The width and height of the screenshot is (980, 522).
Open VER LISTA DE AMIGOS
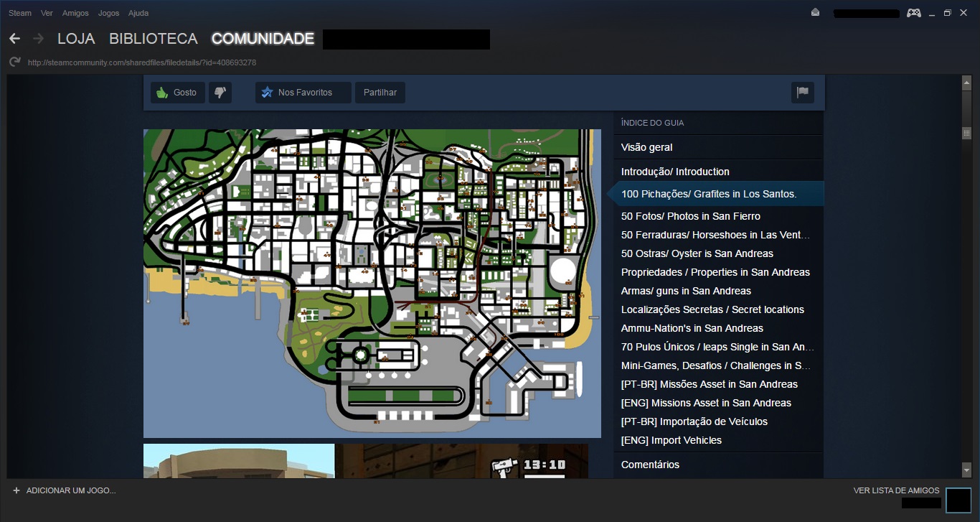point(896,490)
